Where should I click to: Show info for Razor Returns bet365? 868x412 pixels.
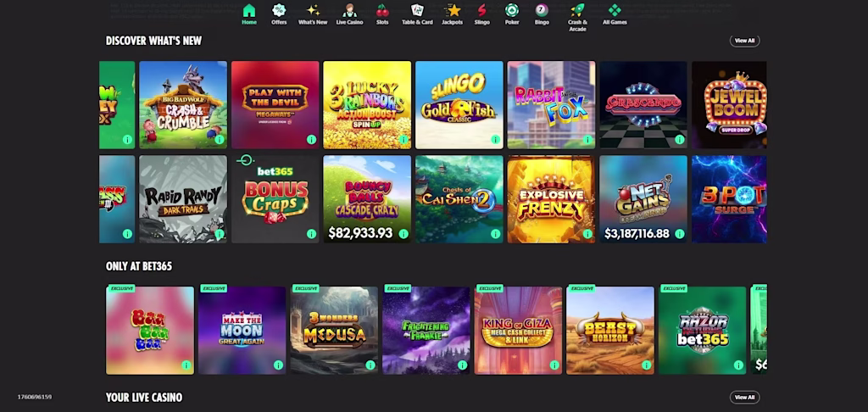738,365
